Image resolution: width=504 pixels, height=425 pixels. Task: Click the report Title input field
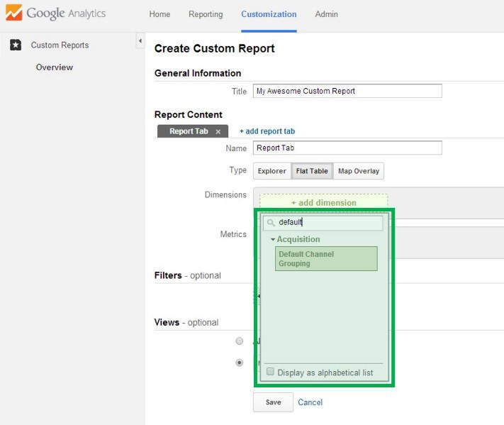click(x=347, y=91)
